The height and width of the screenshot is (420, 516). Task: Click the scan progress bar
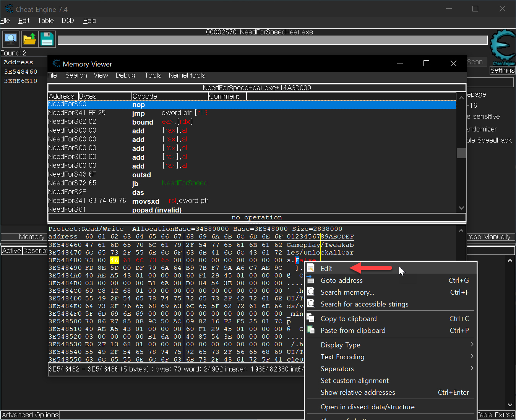273,40
